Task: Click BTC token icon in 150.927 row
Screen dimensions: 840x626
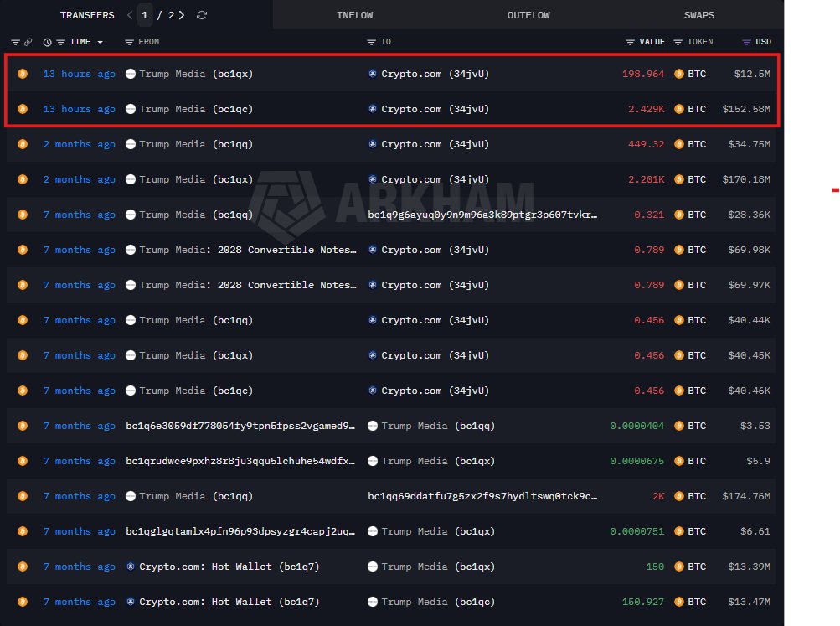Action: point(678,602)
